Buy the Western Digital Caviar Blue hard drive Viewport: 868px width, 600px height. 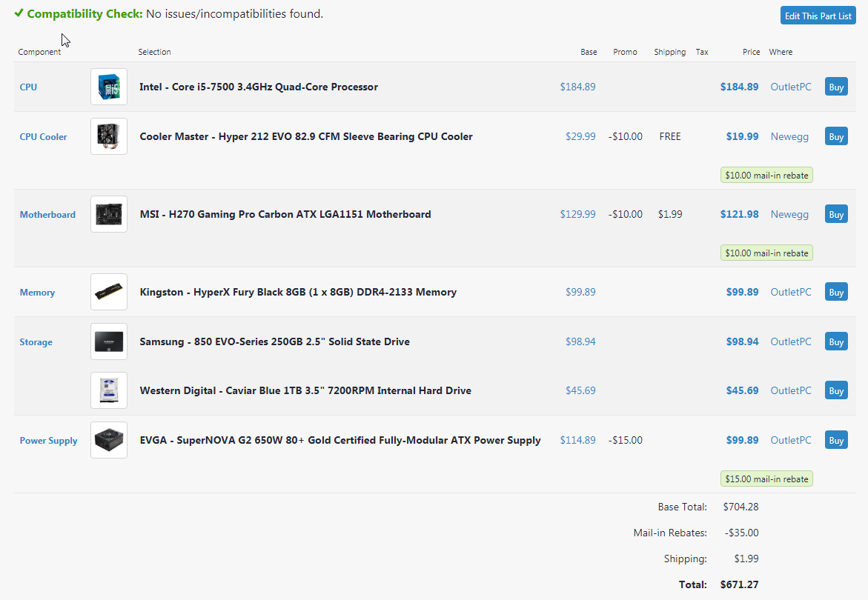point(836,390)
